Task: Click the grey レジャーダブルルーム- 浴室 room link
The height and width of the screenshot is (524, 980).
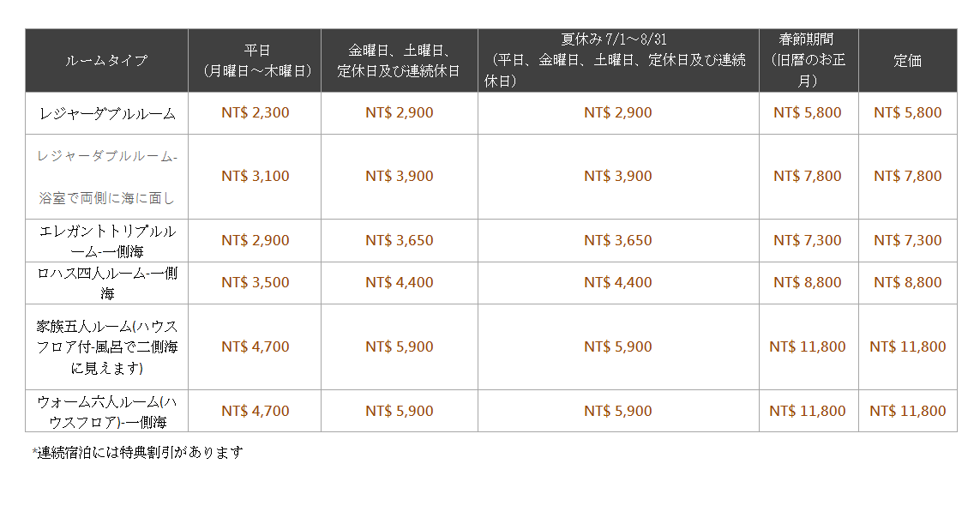Action: pyautogui.click(x=107, y=177)
